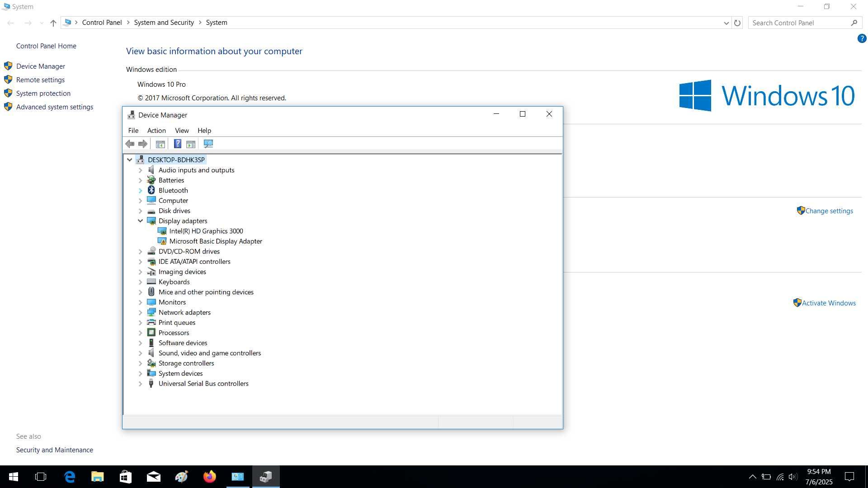Select the Universal Serial Bus controllers icon

point(151,384)
